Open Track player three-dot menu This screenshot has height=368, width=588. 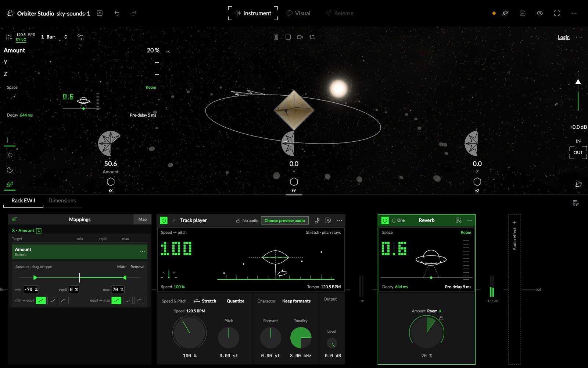(340, 220)
